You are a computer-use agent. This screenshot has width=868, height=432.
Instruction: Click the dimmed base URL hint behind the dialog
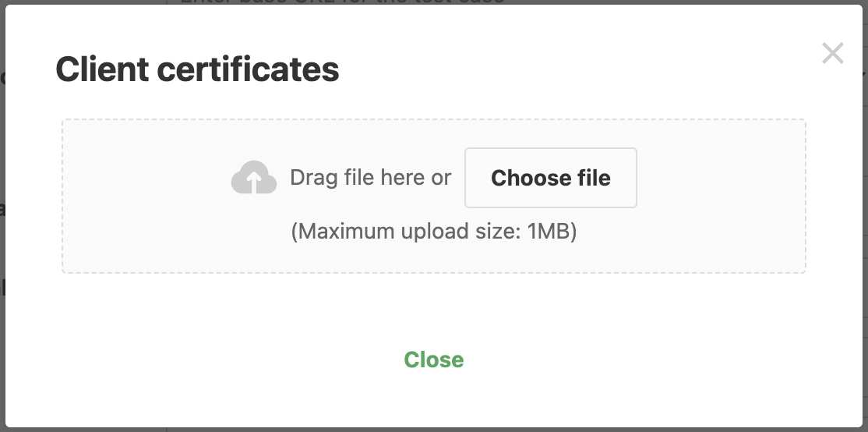click(342, 2)
